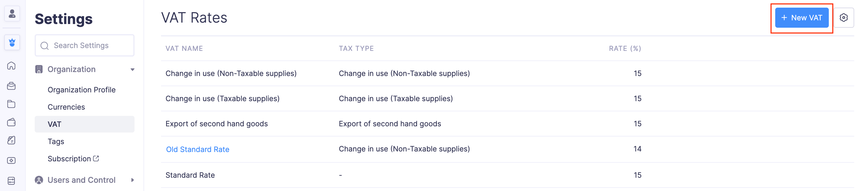
Task: Open the Organization chevron dropdown
Action: tap(132, 69)
